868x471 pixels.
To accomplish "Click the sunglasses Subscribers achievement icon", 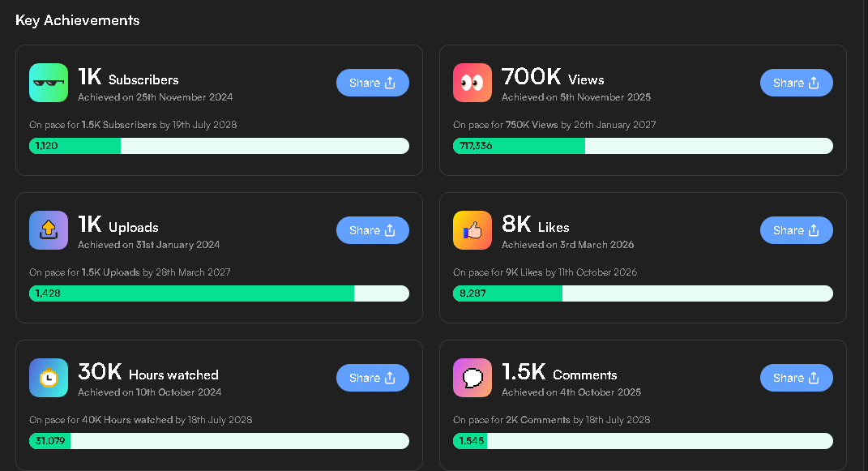I will pos(49,83).
